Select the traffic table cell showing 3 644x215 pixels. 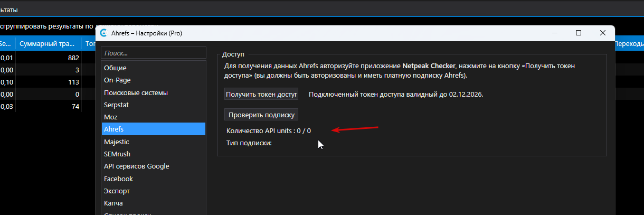(48, 70)
